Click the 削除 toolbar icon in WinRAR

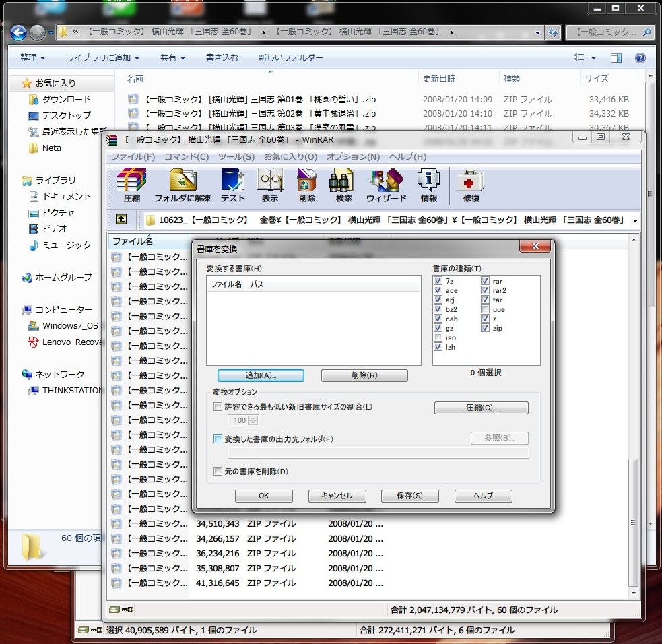pos(307,185)
